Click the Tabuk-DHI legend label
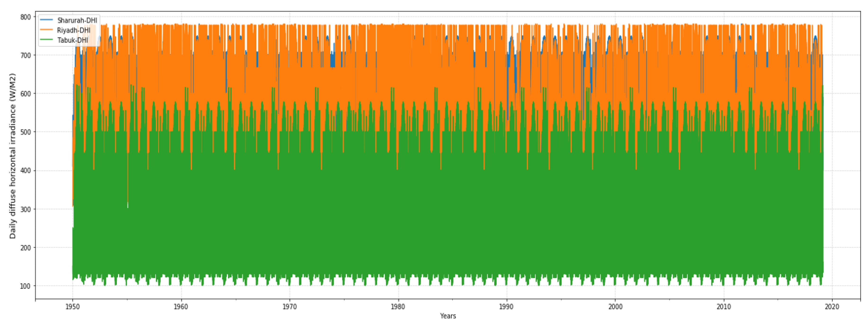The image size is (868, 329). tap(72, 40)
